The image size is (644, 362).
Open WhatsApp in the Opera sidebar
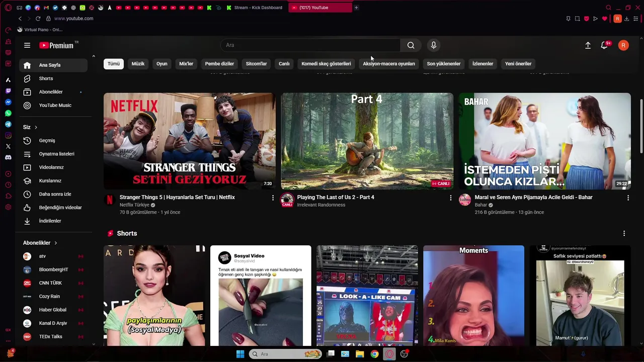click(8, 113)
